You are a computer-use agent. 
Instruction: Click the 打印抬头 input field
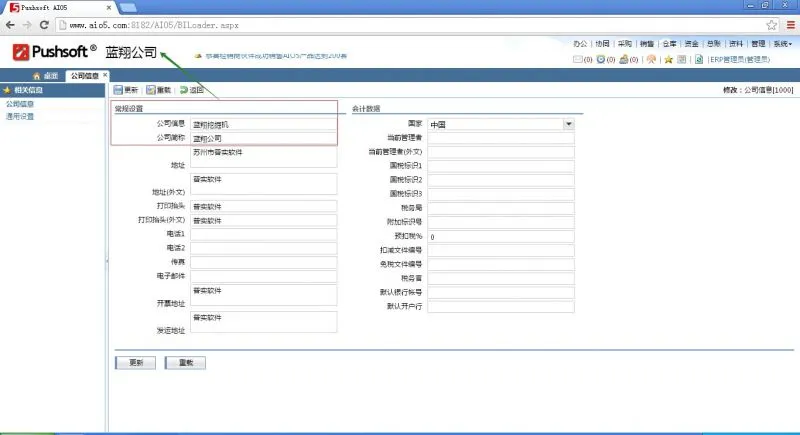263,207
